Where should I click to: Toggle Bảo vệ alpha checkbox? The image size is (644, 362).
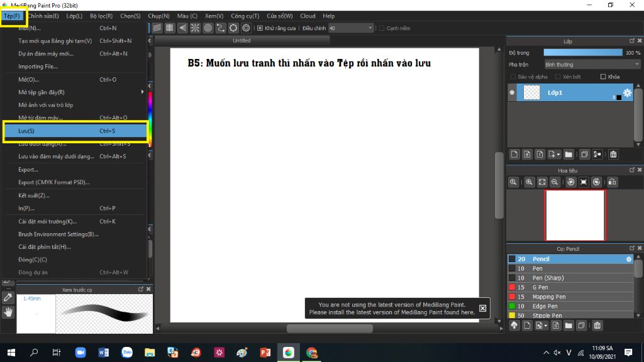tap(513, 77)
